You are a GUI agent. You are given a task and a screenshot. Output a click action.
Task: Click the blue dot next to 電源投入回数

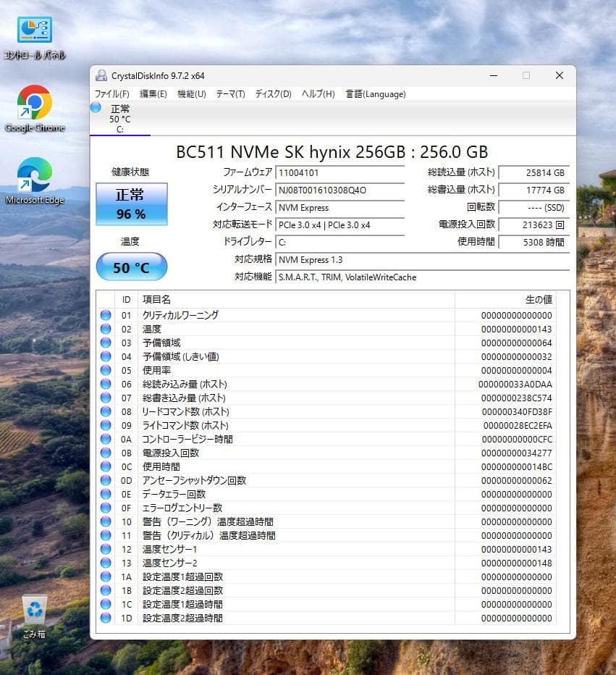click(x=106, y=453)
